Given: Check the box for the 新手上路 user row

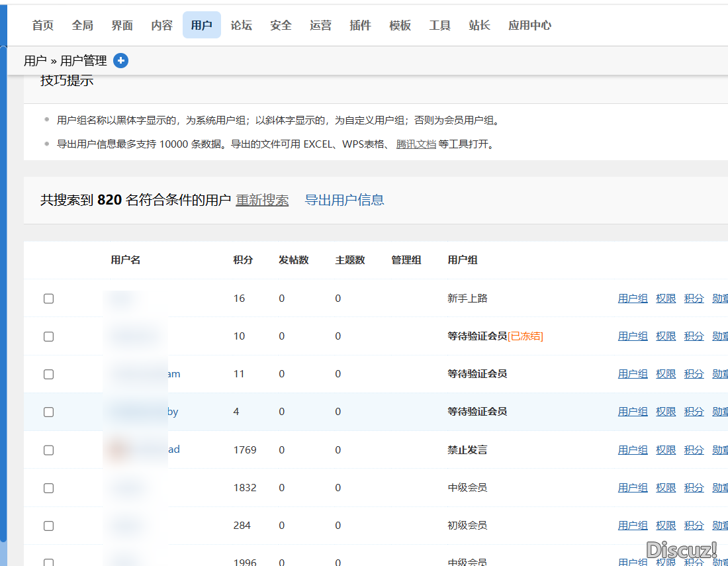Looking at the screenshot, I should click(x=48, y=299).
